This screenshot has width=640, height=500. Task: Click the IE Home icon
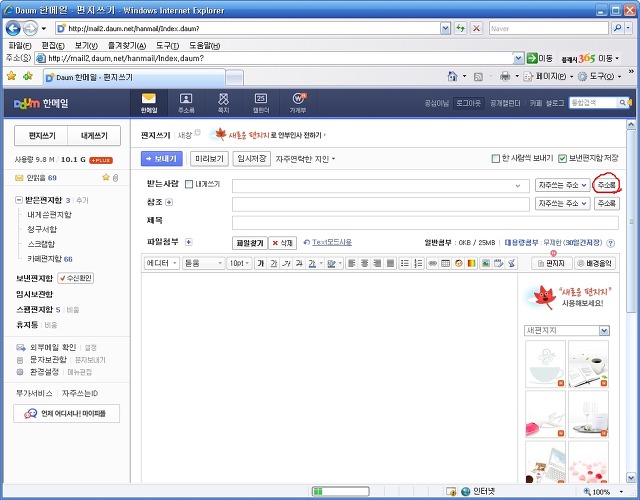point(452,76)
